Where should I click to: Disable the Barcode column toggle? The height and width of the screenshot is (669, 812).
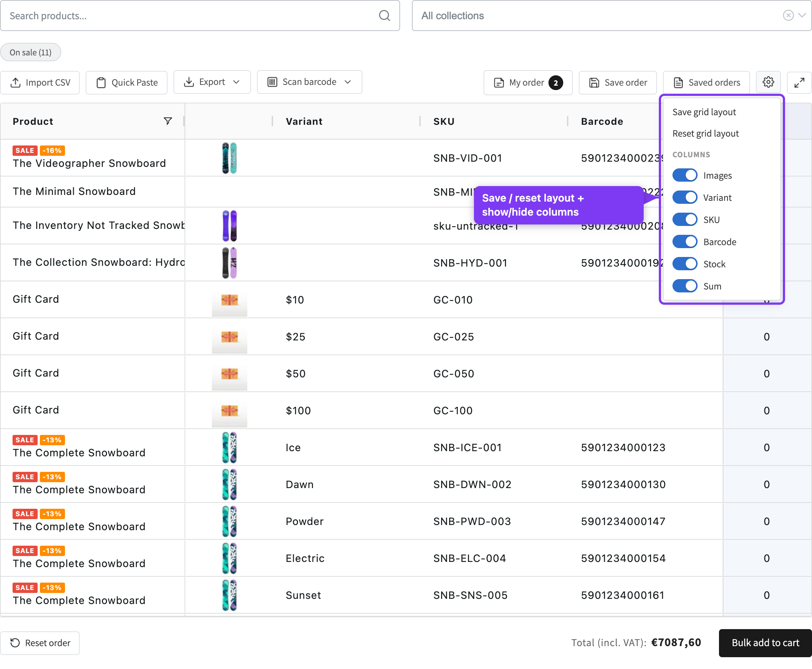click(x=685, y=241)
